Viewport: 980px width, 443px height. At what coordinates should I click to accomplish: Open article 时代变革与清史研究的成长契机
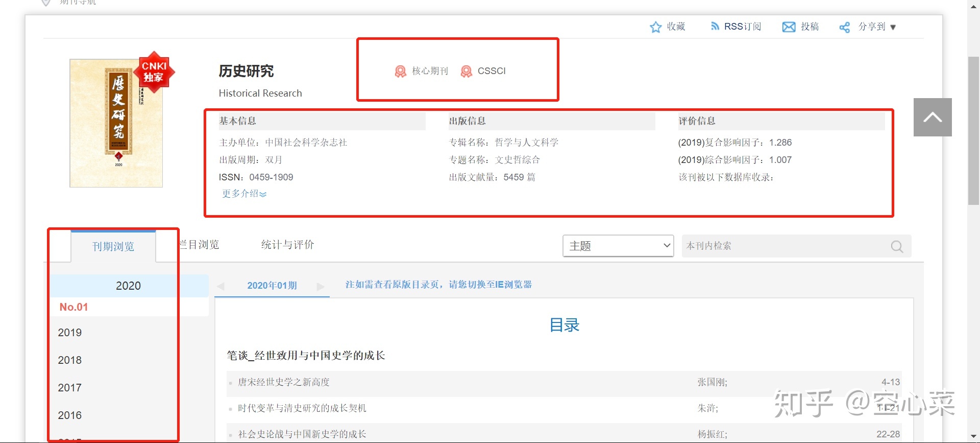pos(302,408)
